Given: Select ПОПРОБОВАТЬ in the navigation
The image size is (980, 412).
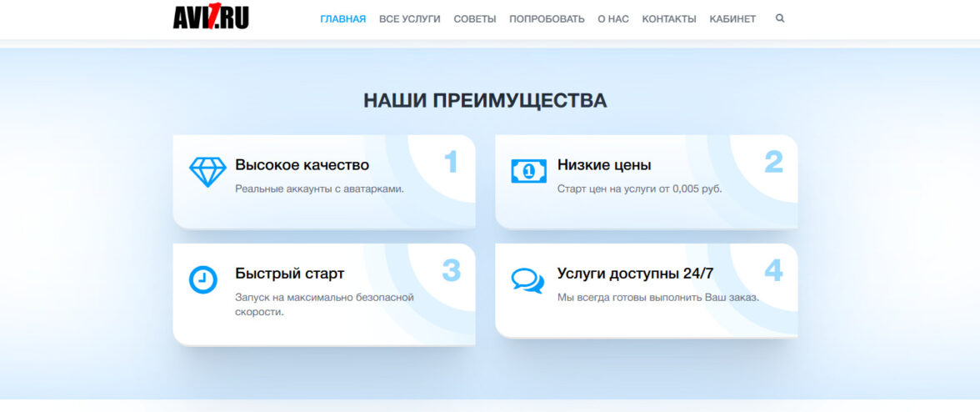Looking at the screenshot, I should (547, 18).
